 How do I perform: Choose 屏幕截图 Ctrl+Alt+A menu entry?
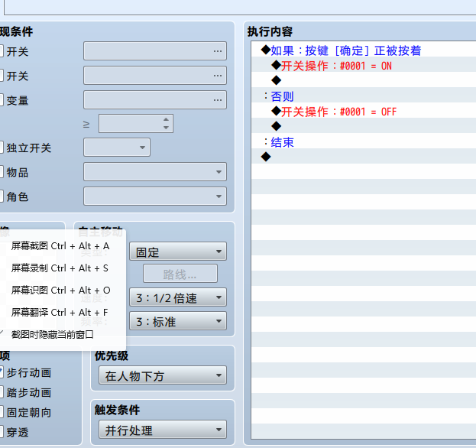click(x=60, y=245)
